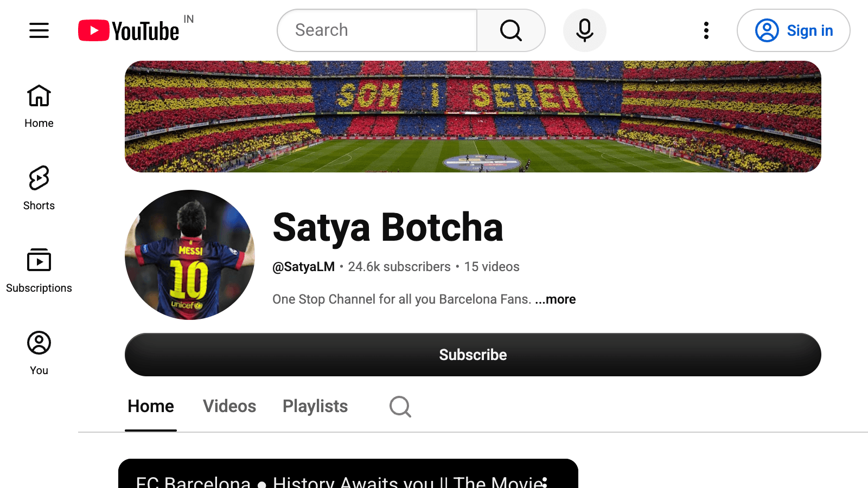868x488 pixels.
Task: Click the Sign in button
Action: pos(793,30)
